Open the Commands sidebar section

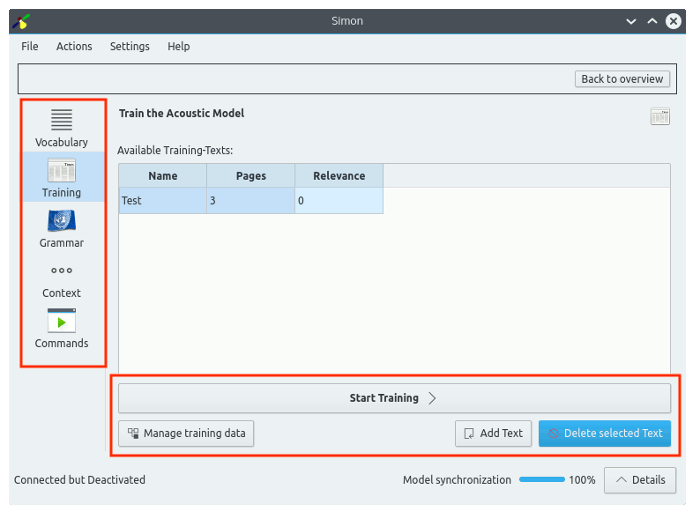62,328
